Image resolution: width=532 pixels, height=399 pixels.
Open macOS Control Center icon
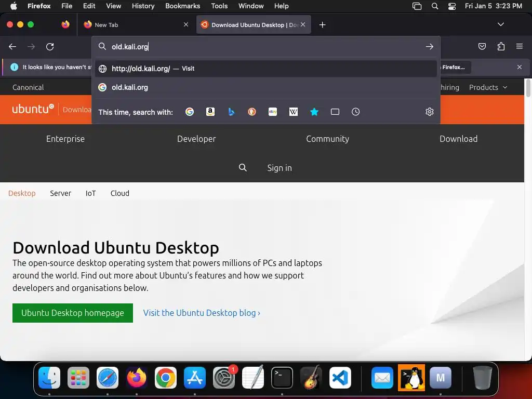pos(452,6)
